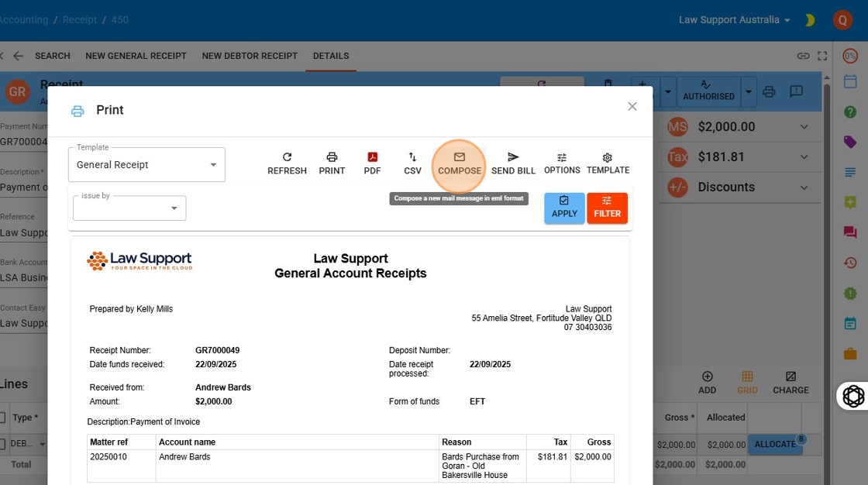Open the New Debtor Receipt tab
868x485 pixels.
[x=250, y=56]
